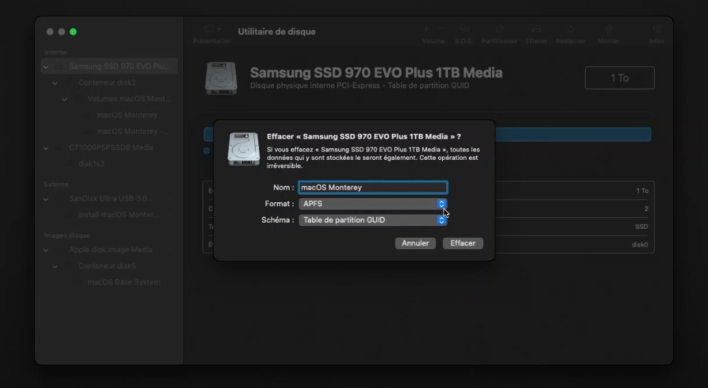Viewport: 708px width, 388px height.
Task: Collapse the CT1000P5PSSD8 Media chevron
Action: click(x=46, y=148)
